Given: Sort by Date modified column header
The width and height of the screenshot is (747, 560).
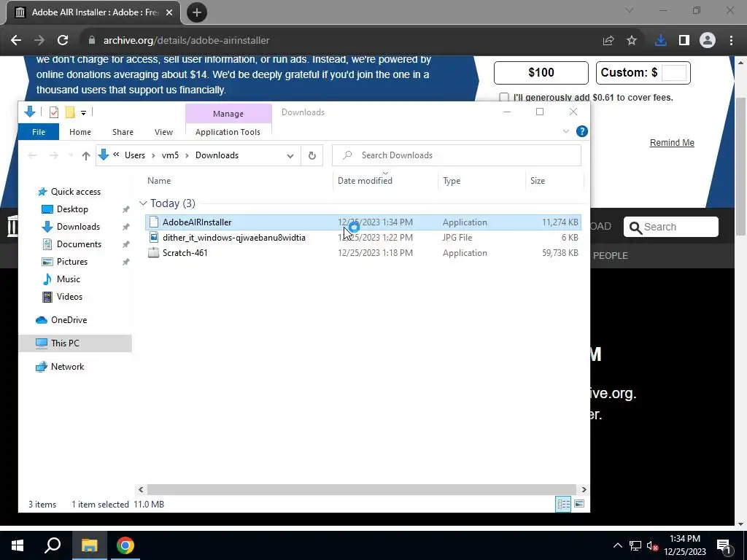Looking at the screenshot, I should (365, 181).
